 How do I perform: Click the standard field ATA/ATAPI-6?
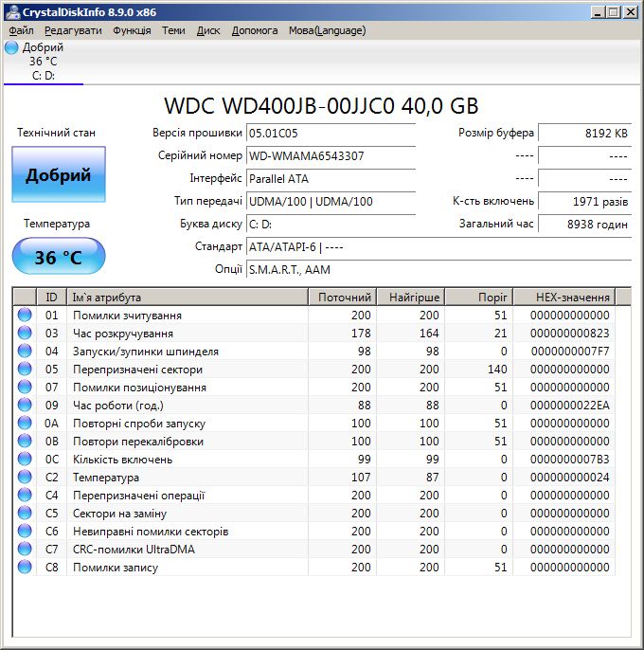click(x=438, y=247)
